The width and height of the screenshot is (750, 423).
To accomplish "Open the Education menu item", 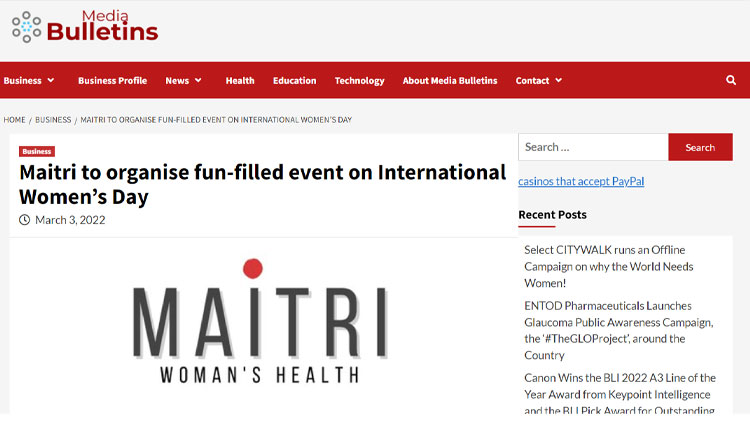I will (x=295, y=80).
